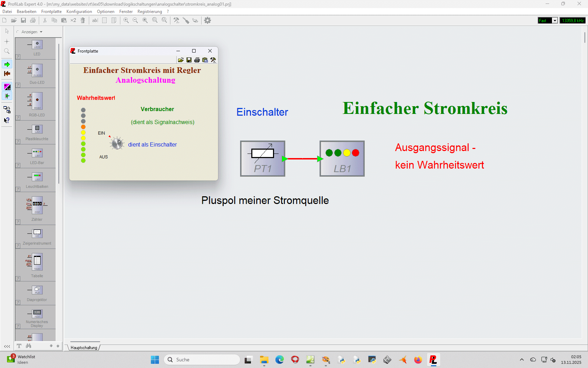588x368 pixels.
Task: Toggle the HI/LO signal state display
Action: 7,87
